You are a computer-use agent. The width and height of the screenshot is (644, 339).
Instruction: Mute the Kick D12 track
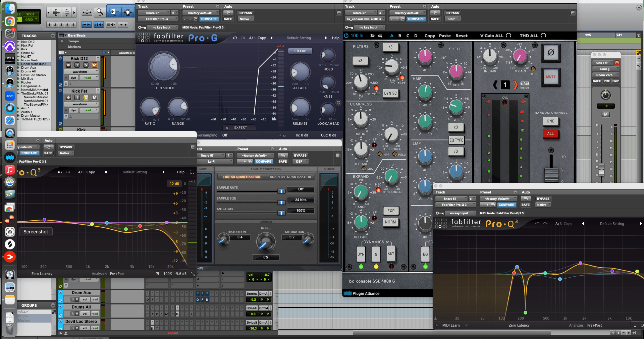pos(94,65)
